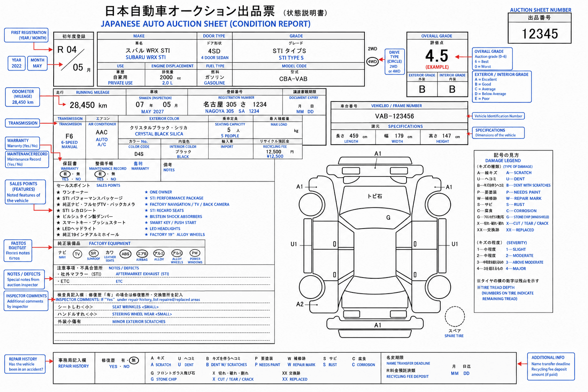Click the DRIVE TYPE (CIRCLE) callout box

pos(394,62)
